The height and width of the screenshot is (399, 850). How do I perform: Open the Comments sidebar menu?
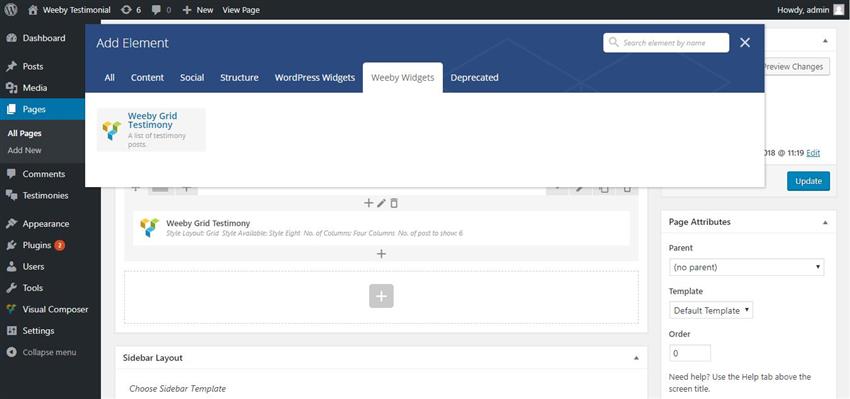(x=43, y=174)
